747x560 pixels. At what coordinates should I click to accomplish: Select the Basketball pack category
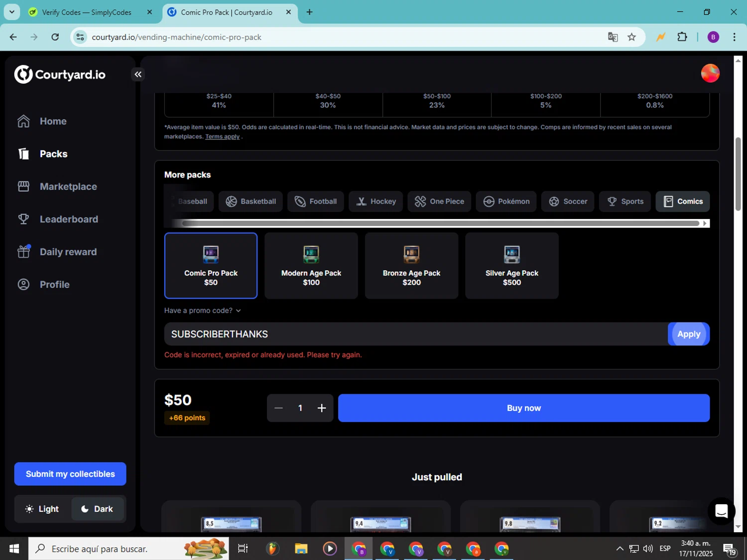pyautogui.click(x=251, y=202)
